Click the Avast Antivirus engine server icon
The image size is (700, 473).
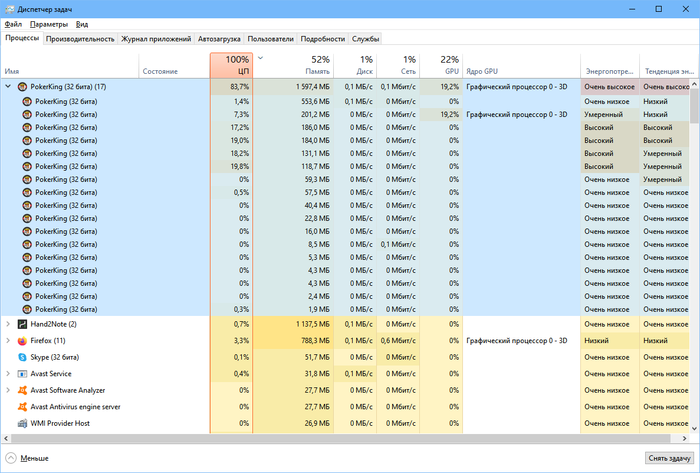22,407
